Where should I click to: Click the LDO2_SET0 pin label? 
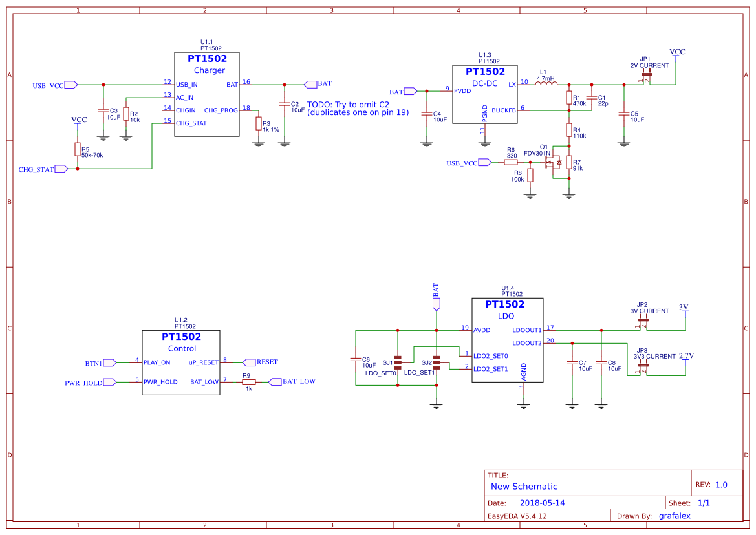[490, 357]
